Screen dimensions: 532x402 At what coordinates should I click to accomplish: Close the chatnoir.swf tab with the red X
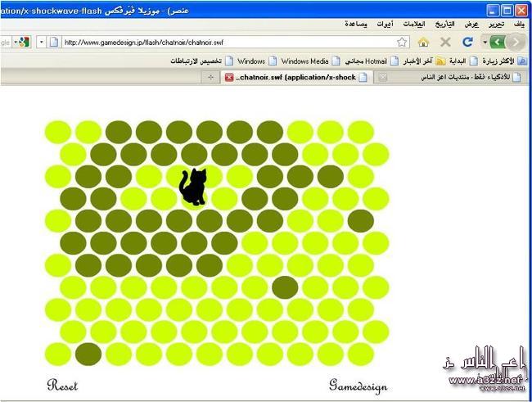pyautogui.click(x=229, y=78)
